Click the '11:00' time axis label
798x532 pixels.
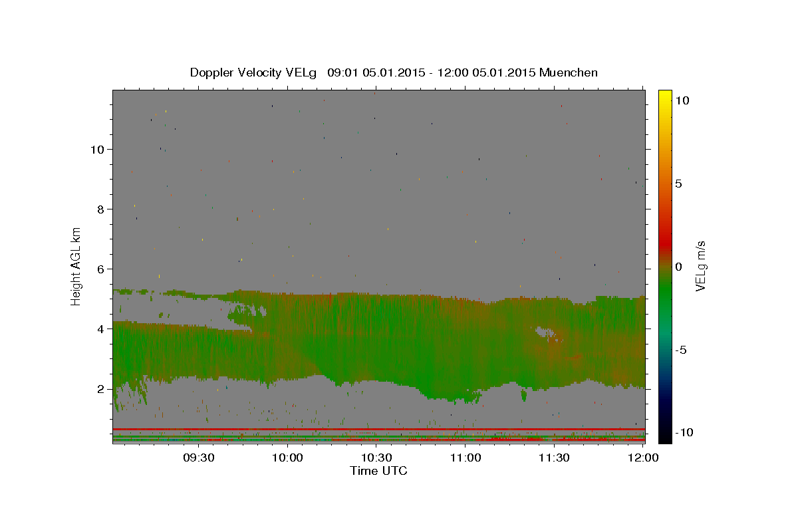point(465,458)
